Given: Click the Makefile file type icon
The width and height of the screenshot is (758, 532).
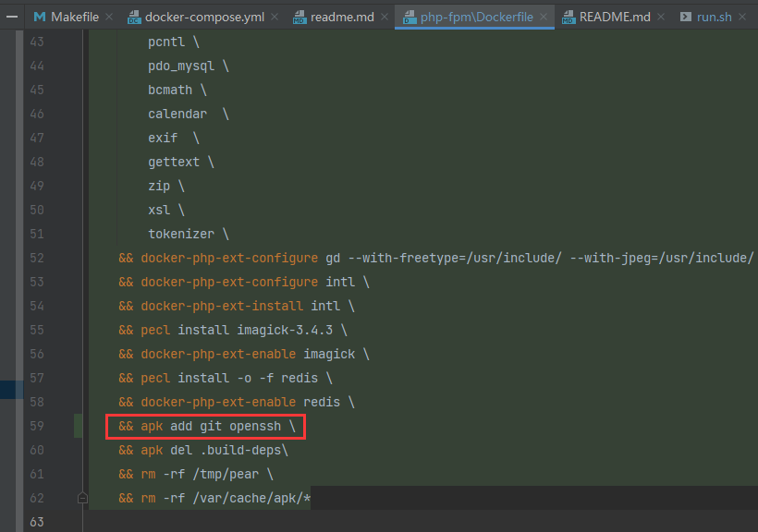Looking at the screenshot, I should pos(40,17).
